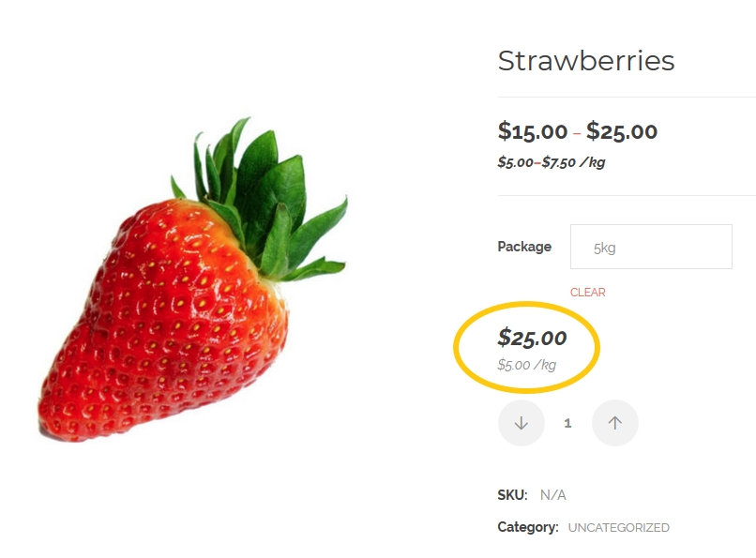
Task: Open the Package dropdown showing 5kg
Action: point(651,247)
